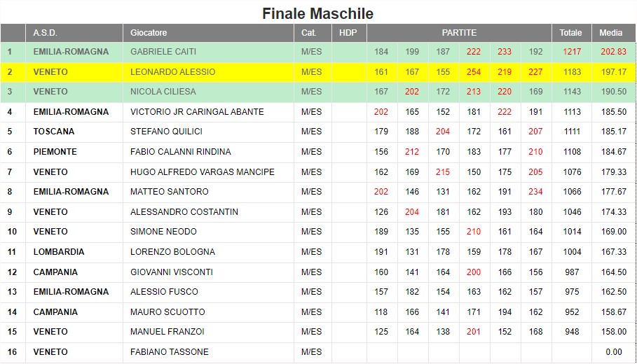Select TOSCANA team cell
Viewport: 637px width, 364px height.
(74, 132)
